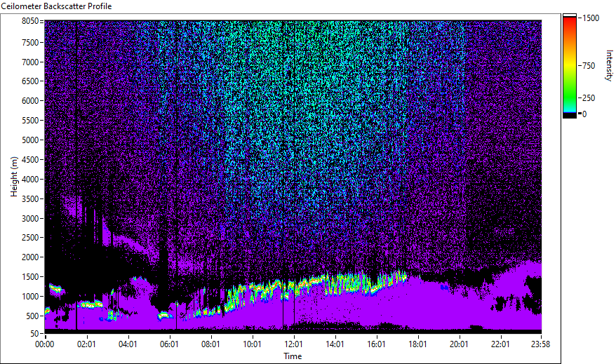Click the 00:00 time axis label

(44, 344)
